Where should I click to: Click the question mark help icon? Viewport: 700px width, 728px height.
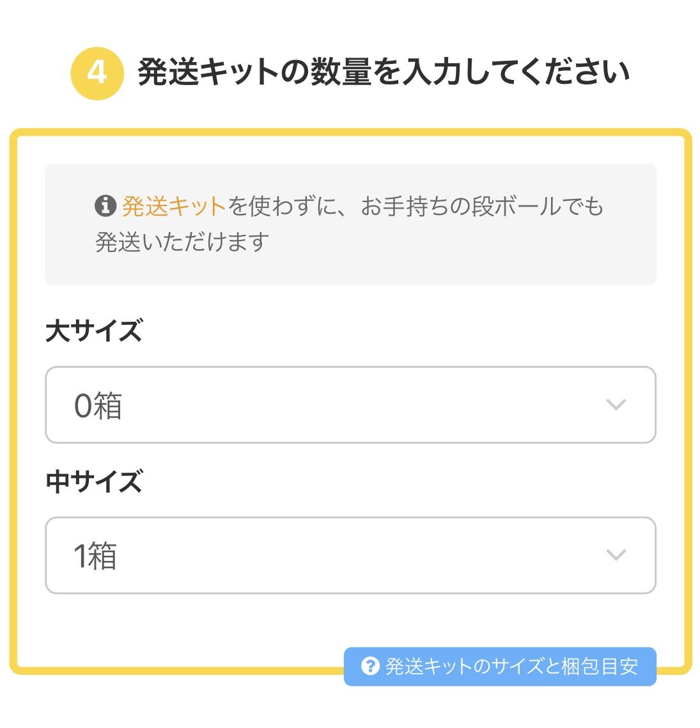(370, 666)
